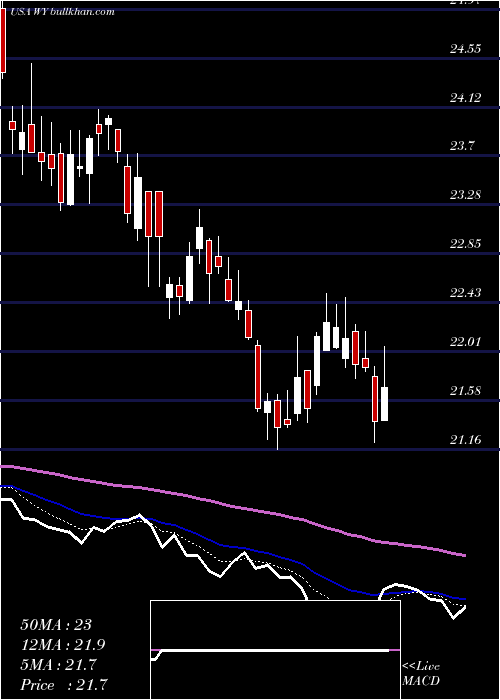Click the 21.58 price axis label
This screenshot has height=700, width=500.
point(465,391)
